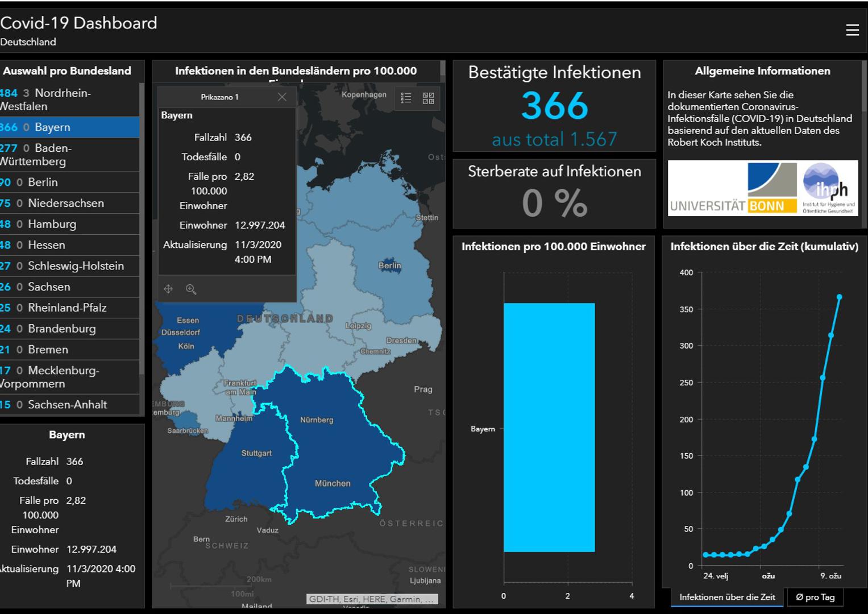This screenshot has height=614, width=868.
Task: Close the Bayern map popup
Action: (x=282, y=97)
